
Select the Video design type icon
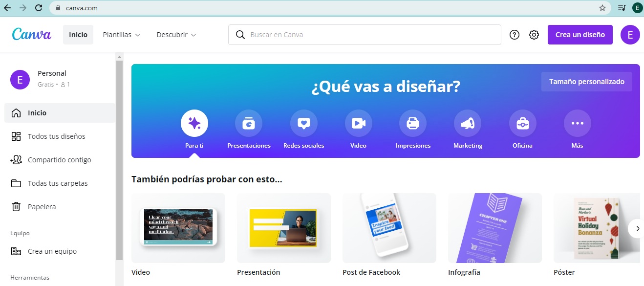point(358,123)
